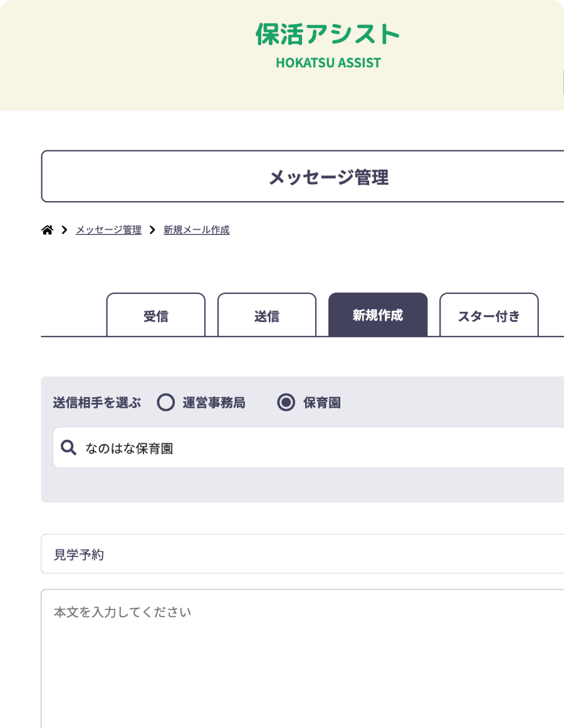
Task: Go to the スター付き tab
Action: [488, 316]
